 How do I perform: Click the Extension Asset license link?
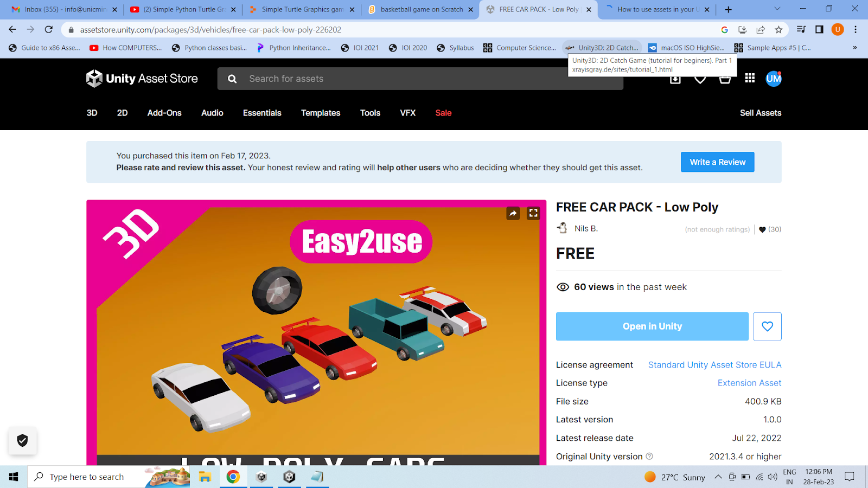pos(750,383)
